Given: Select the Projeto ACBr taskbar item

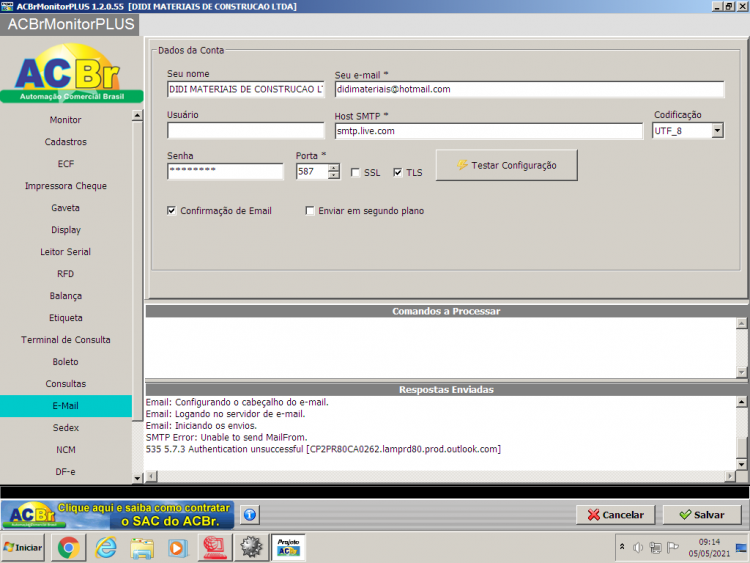Looking at the screenshot, I should pyautogui.click(x=288, y=547).
